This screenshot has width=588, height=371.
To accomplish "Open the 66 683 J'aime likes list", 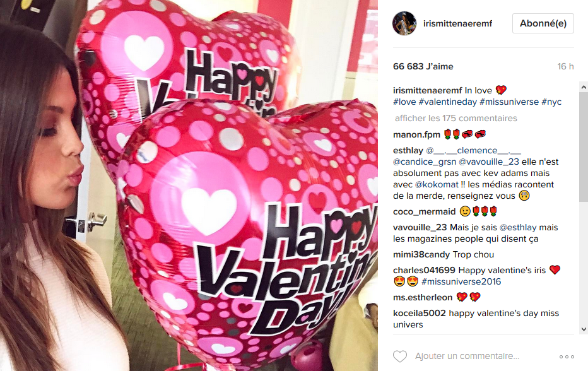I will 423,66.
